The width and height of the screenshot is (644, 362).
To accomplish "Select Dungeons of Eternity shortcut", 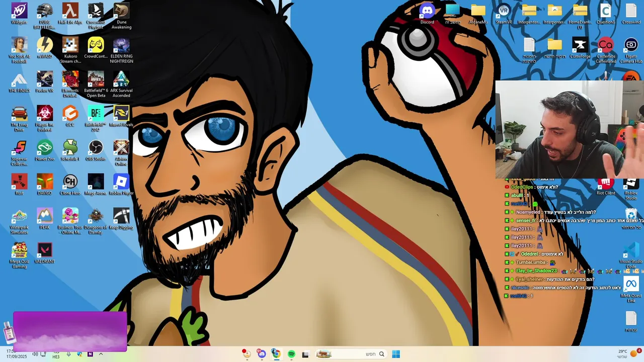I will 96,221.
